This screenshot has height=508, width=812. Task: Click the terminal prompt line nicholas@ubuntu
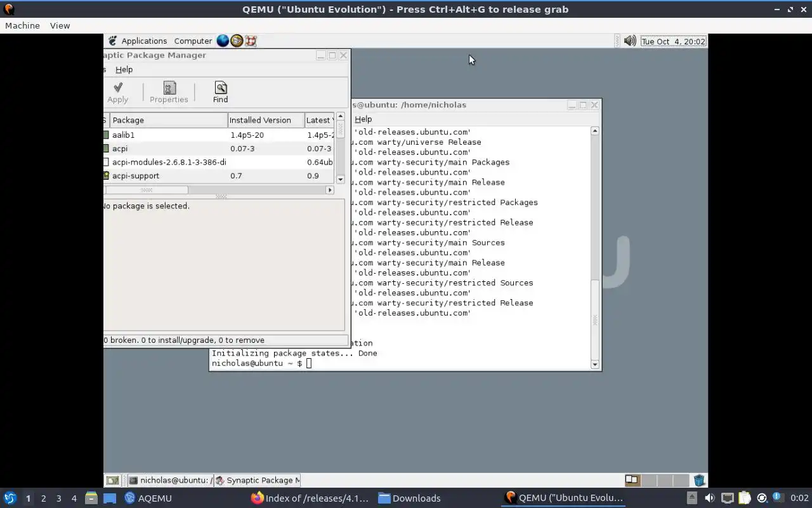tap(261, 363)
